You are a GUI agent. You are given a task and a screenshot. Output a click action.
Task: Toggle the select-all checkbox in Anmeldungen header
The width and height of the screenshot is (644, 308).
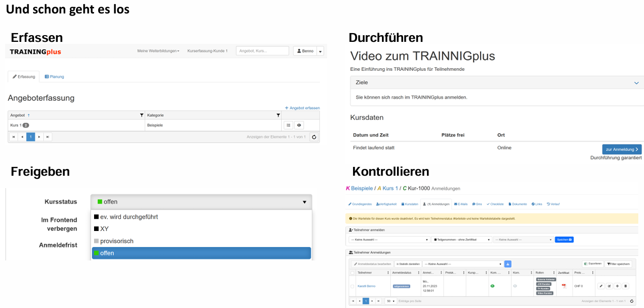[352, 273]
